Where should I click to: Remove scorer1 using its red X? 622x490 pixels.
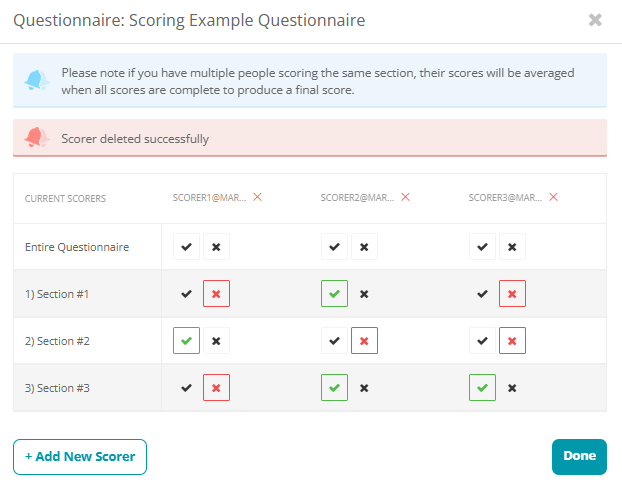click(x=257, y=197)
